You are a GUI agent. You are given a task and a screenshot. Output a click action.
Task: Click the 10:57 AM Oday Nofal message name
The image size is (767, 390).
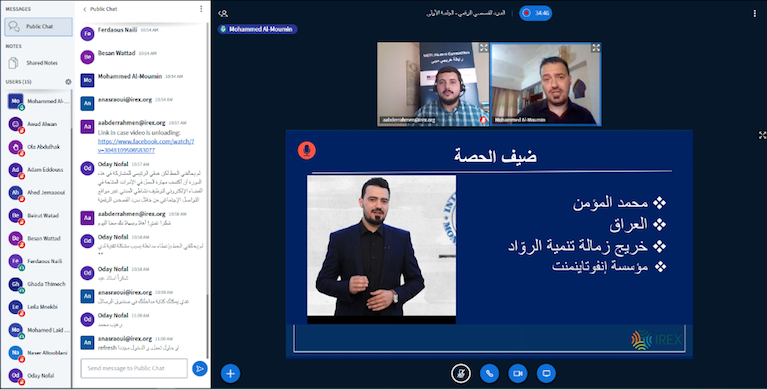[113, 164]
